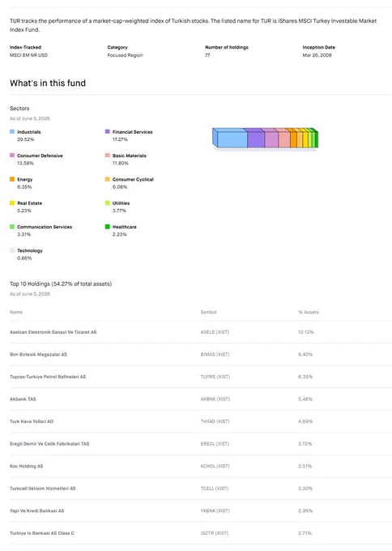Click the Sectors subheading

(x=19, y=109)
